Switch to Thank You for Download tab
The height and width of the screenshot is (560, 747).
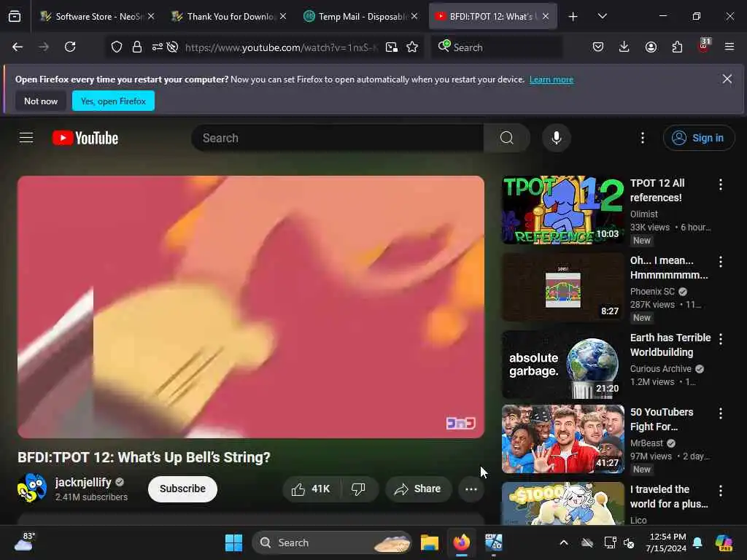coord(228,16)
